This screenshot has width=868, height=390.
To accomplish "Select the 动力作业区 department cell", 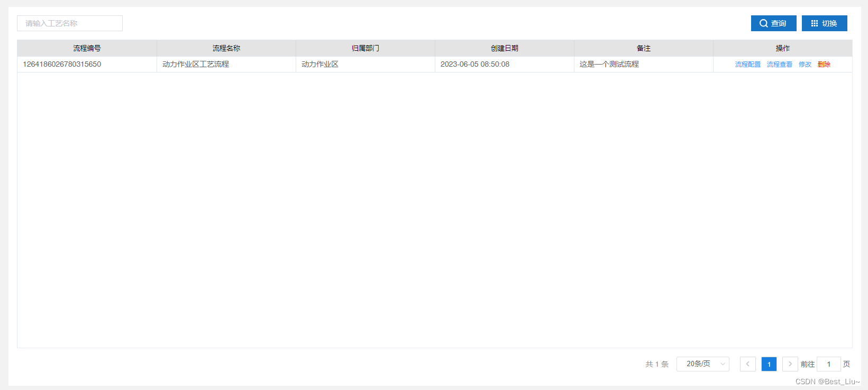I will click(x=366, y=64).
